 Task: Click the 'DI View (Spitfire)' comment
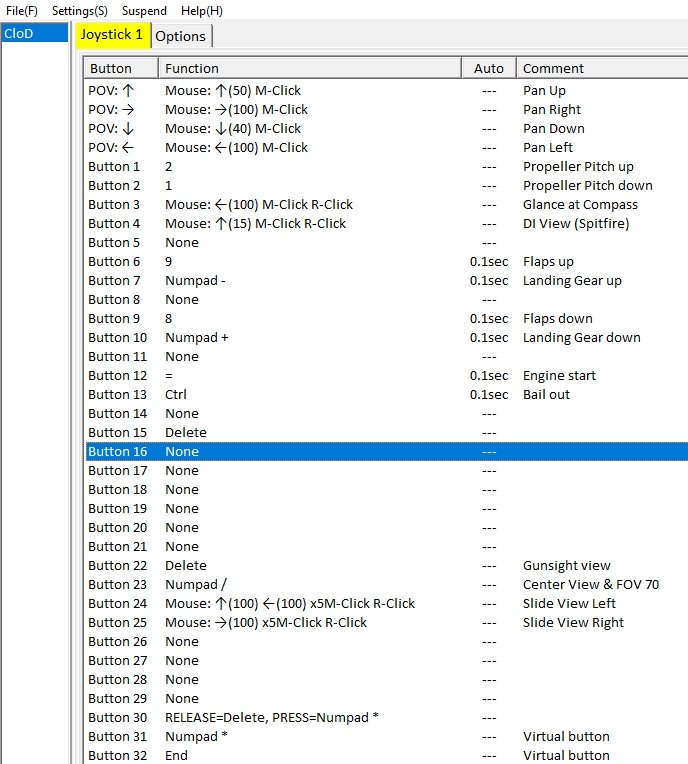tap(576, 224)
